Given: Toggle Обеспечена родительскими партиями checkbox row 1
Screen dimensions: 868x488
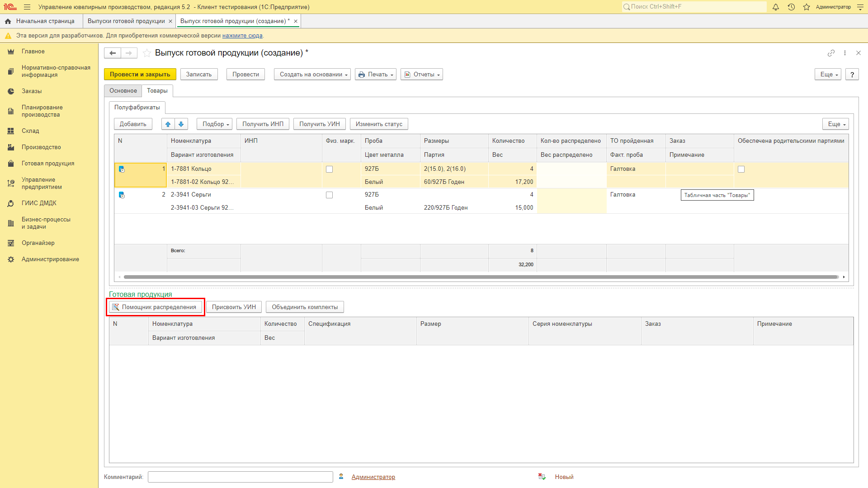Looking at the screenshot, I should (741, 169).
